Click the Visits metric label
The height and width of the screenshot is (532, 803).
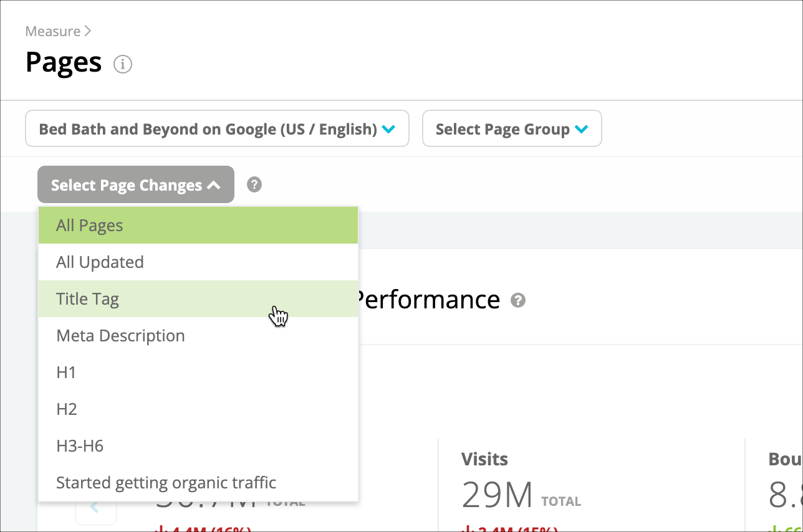[x=484, y=459]
